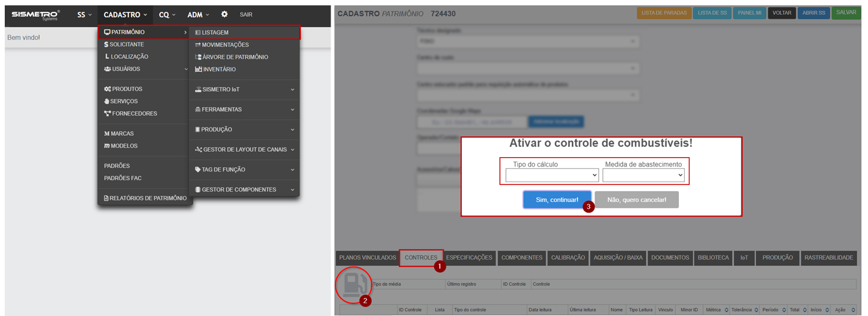The height and width of the screenshot is (316, 868).
Task: Sort by Início column arrows
Action: [827, 310]
